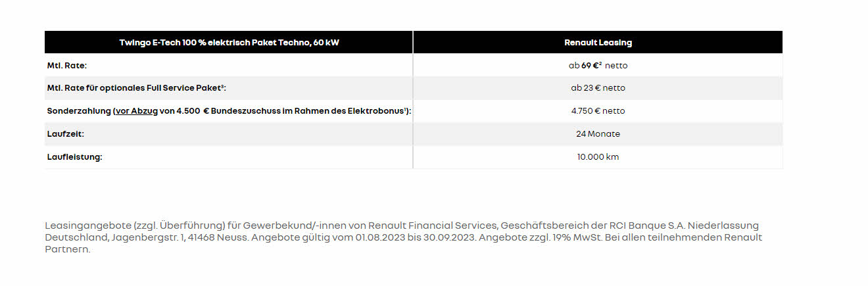Click the 4.750 € netto value

598,111
